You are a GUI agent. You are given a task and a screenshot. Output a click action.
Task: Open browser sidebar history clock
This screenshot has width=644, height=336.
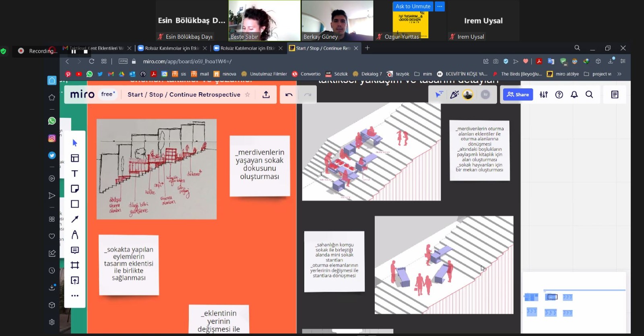click(52, 271)
